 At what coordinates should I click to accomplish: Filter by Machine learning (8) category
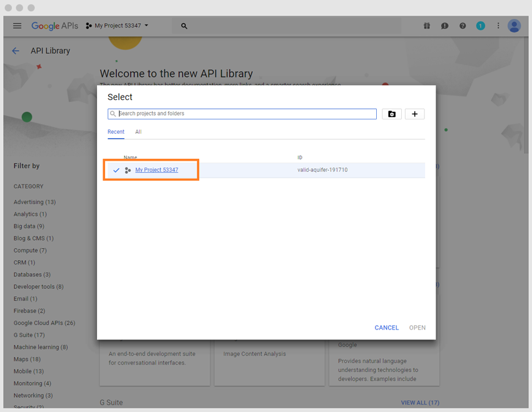[x=41, y=347]
